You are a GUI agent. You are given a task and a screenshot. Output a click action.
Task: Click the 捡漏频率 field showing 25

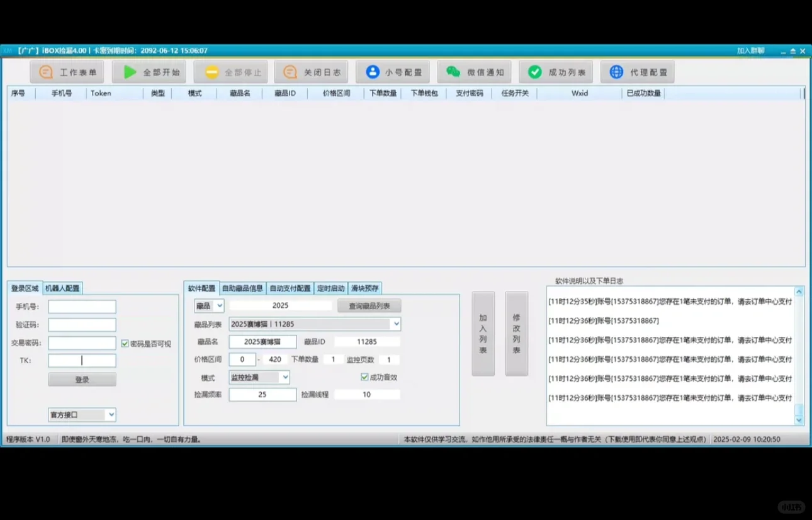click(262, 395)
